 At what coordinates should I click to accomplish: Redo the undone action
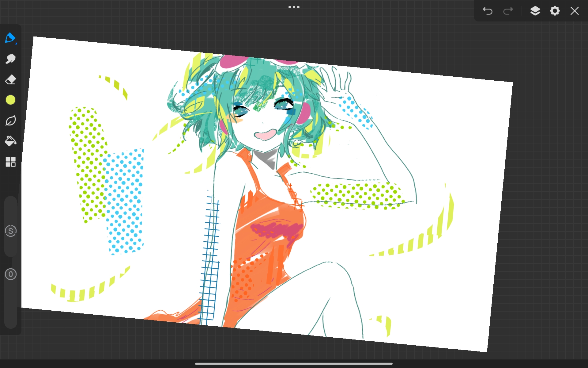(508, 11)
